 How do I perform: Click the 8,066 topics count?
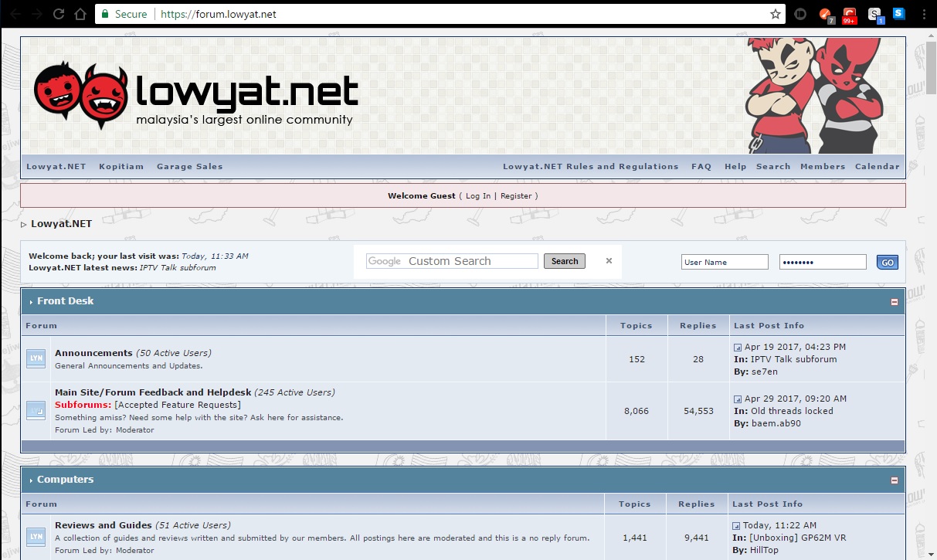[637, 411]
